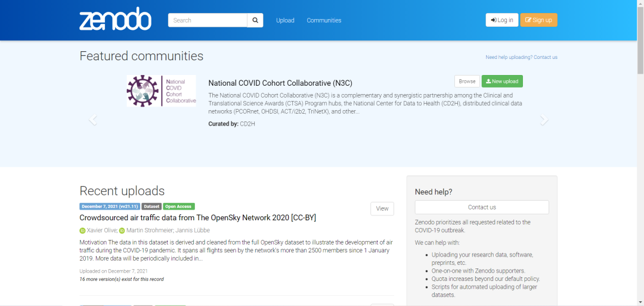Click the Zenodo logo
Viewport: 644px width, 306px height.
point(116,19)
